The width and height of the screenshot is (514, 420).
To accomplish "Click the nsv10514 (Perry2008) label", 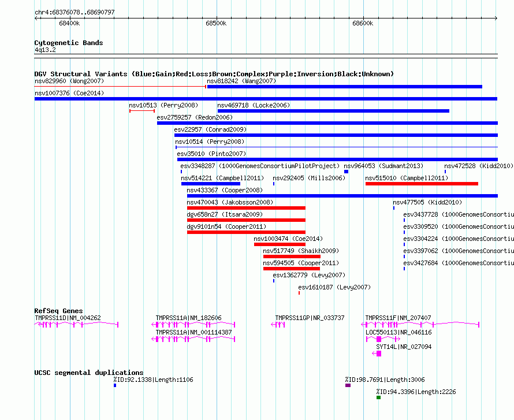I will coord(210,142).
